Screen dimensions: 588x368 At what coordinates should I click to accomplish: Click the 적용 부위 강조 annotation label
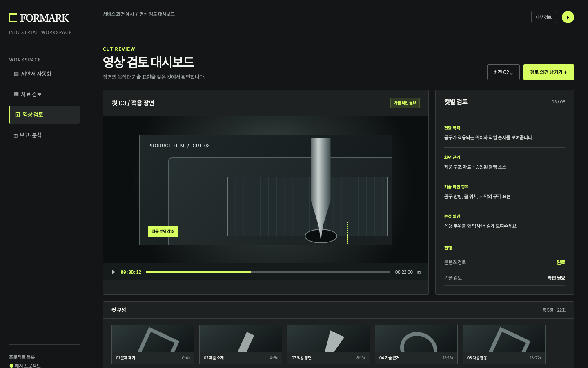[163, 231]
